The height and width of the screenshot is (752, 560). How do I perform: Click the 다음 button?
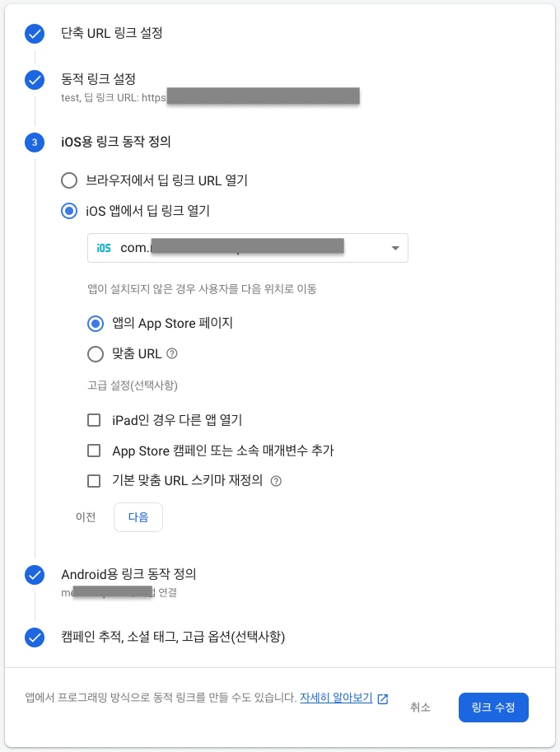tap(138, 517)
